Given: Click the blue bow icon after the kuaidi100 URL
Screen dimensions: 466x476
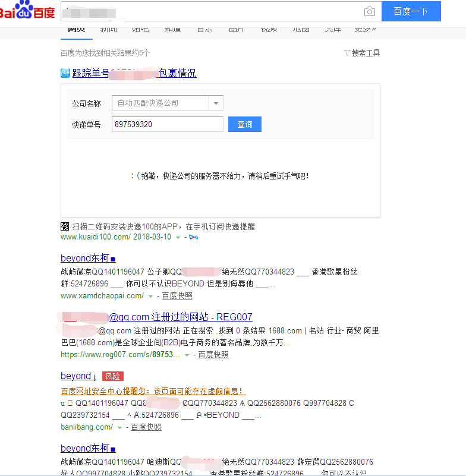Looking at the screenshot, I should pyautogui.click(x=194, y=237).
